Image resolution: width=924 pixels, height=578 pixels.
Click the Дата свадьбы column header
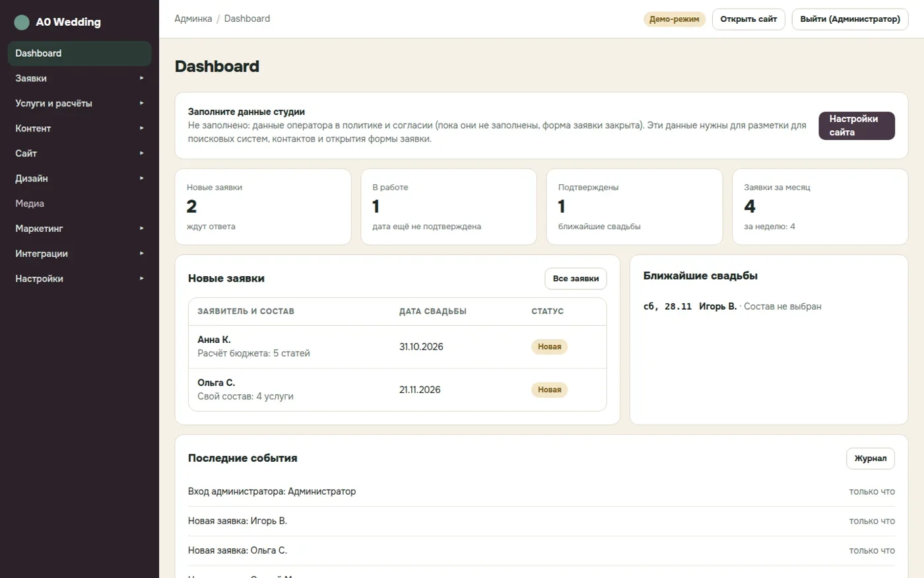433,311
